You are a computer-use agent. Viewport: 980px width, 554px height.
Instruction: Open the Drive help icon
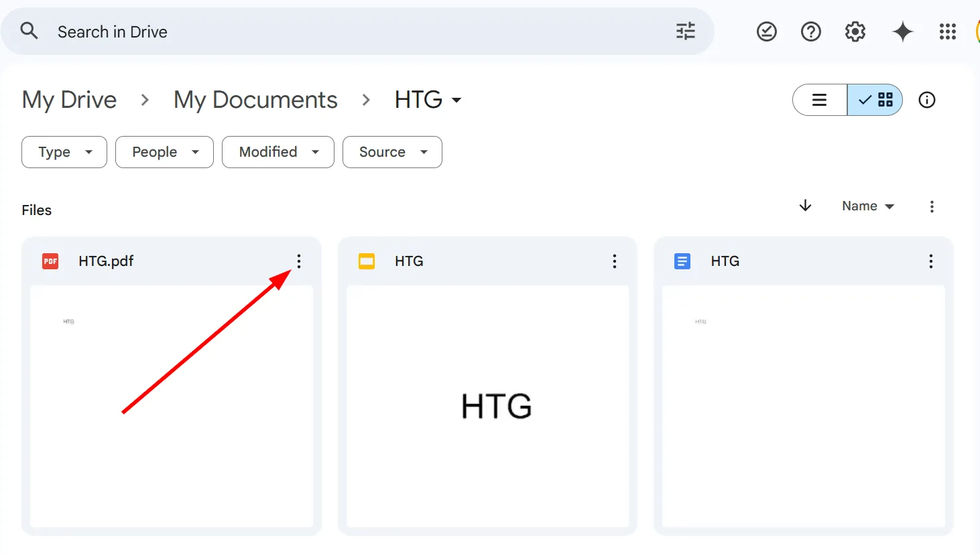(810, 31)
